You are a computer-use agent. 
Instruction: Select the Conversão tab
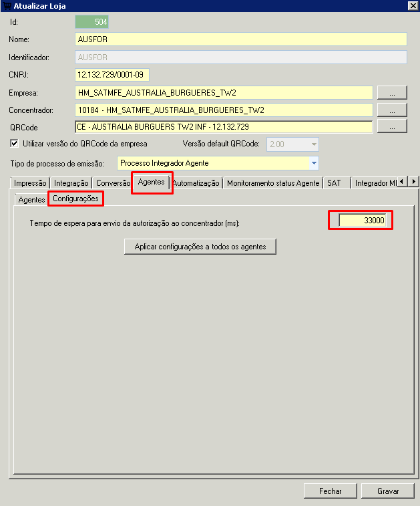point(112,183)
